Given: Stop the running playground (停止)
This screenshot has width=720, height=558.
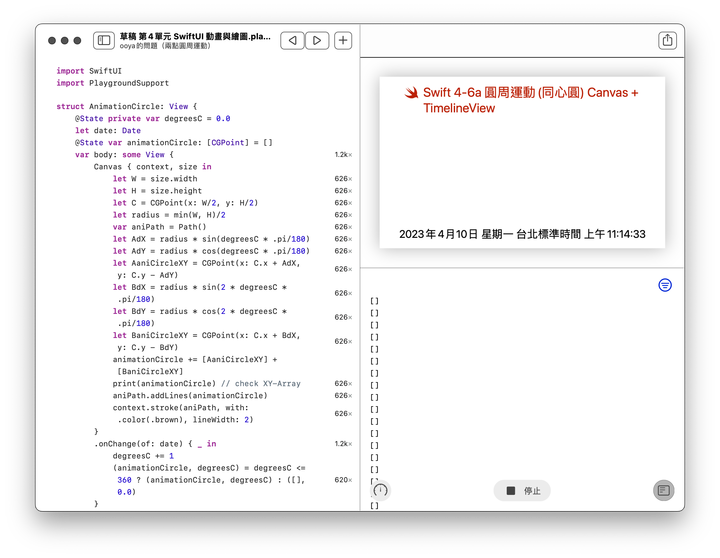Looking at the screenshot, I should pos(522,490).
